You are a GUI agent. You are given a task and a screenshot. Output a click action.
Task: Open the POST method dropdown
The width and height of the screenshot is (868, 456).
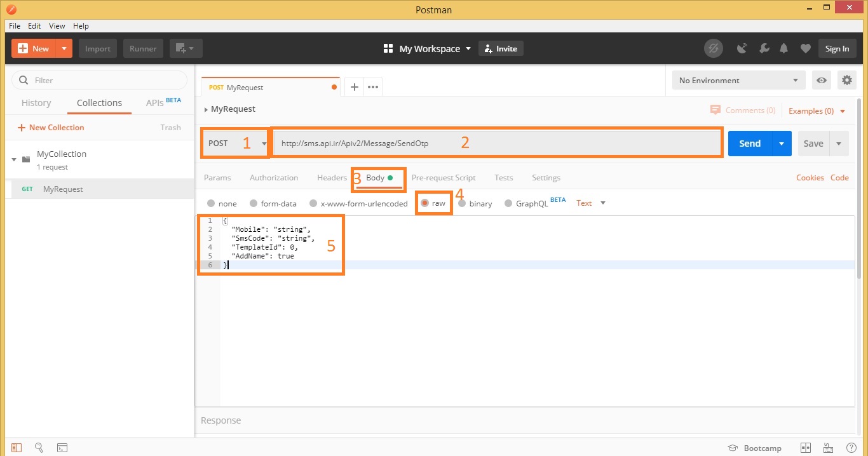(x=236, y=144)
